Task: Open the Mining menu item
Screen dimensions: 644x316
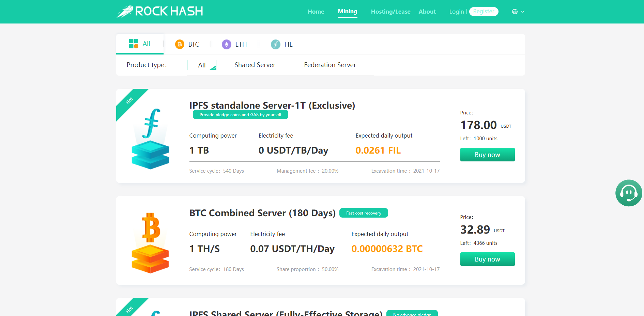Action: [x=348, y=12]
